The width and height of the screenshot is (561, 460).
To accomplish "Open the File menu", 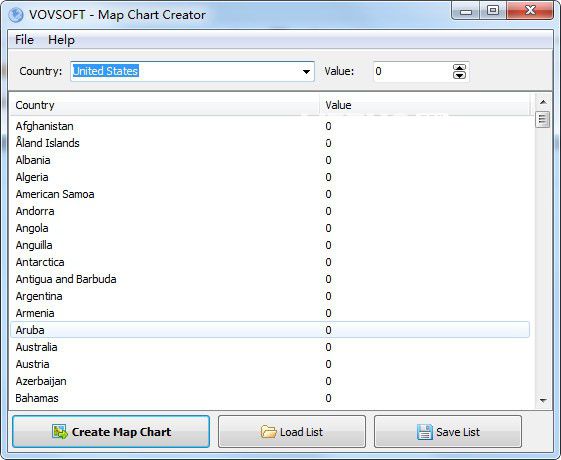I will [x=24, y=40].
